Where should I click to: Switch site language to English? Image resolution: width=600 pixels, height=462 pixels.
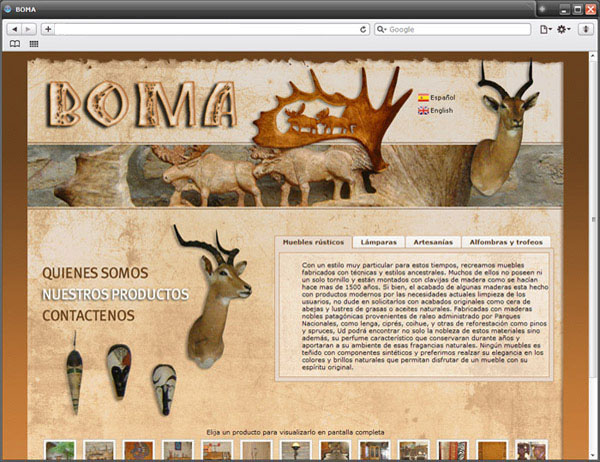click(x=442, y=111)
